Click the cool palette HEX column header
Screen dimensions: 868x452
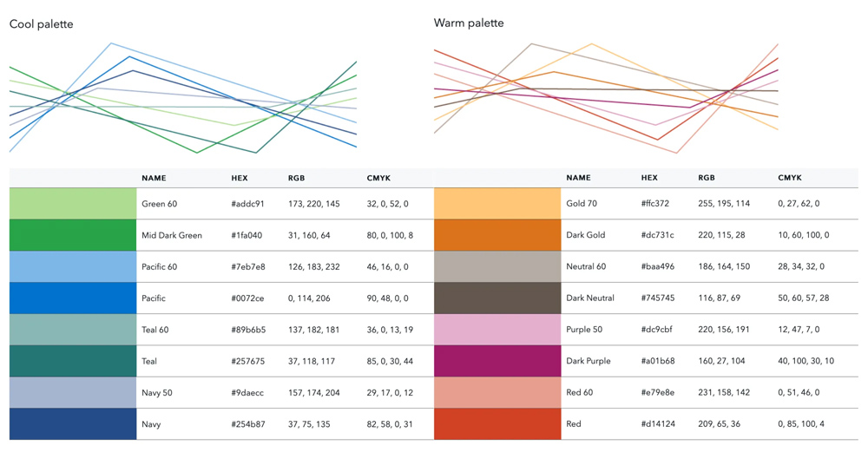point(240,178)
